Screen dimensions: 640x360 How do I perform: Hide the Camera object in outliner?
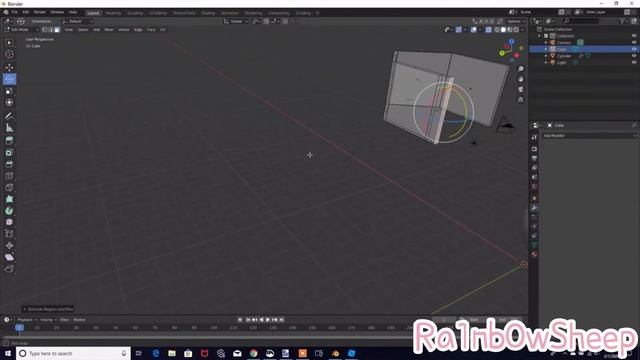[x=634, y=42]
